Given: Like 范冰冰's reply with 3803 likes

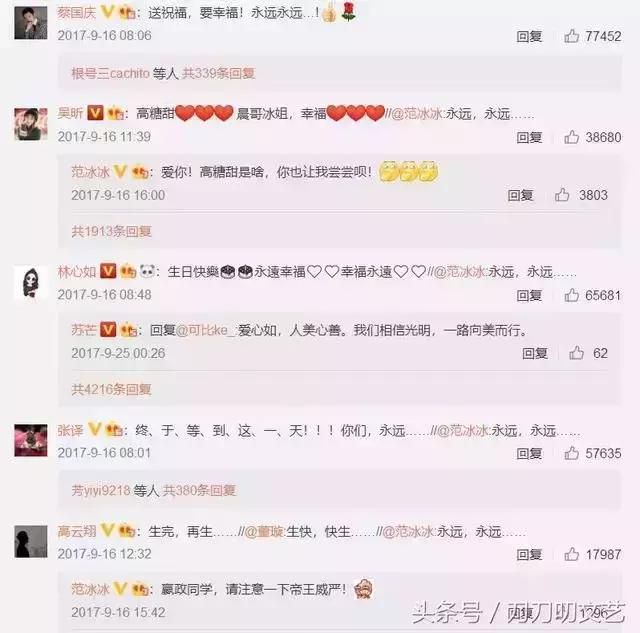Looking at the screenshot, I should coord(562,195).
